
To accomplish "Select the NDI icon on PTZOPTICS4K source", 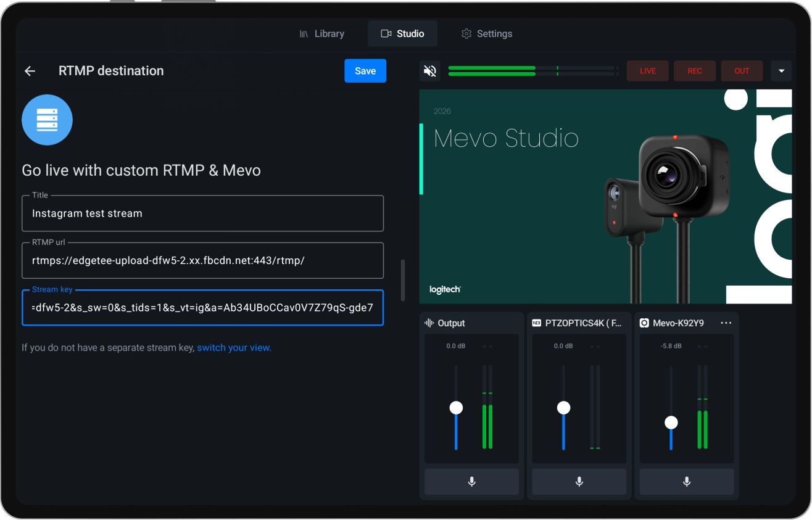I will pyautogui.click(x=536, y=323).
